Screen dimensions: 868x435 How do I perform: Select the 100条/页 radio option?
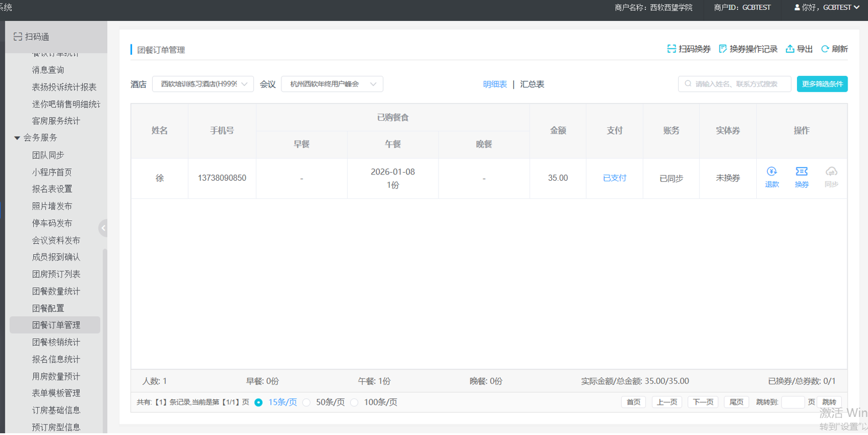pos(354,402)
